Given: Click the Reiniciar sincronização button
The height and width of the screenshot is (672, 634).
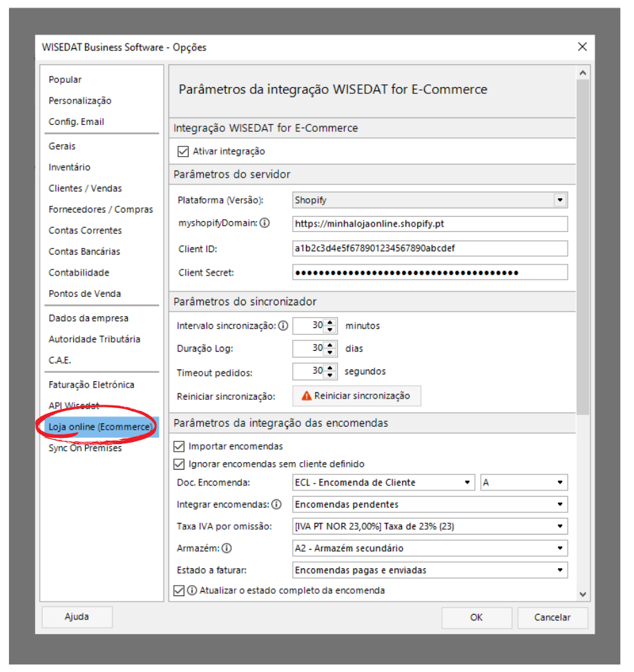Looking at the screenshot, I should pyautogui.click(x=356, y=396).
